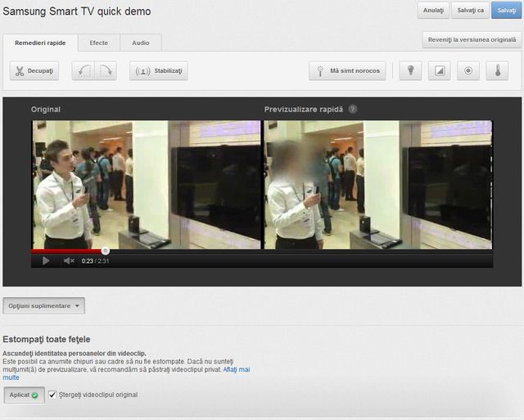Unmute the video speaker icon
Screen dimensions: 524x420
[x=69, y=260]
